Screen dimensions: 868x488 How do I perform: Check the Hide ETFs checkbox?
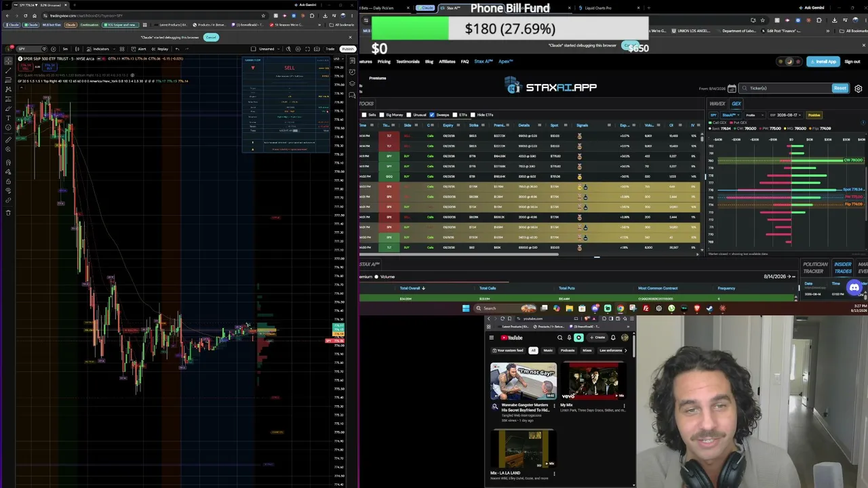pyautogui.click(x=473, y=115)
